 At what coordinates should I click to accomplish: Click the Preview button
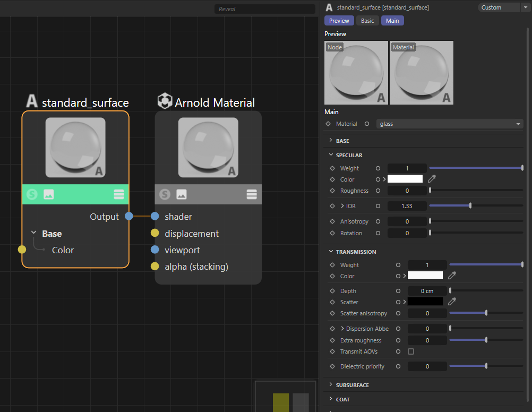tap(339, 20)
